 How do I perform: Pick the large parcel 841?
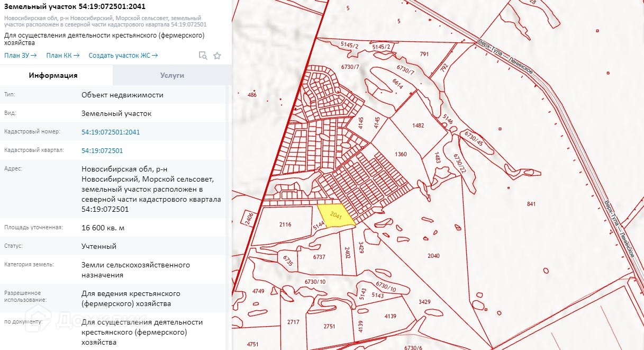click(531, 204)
